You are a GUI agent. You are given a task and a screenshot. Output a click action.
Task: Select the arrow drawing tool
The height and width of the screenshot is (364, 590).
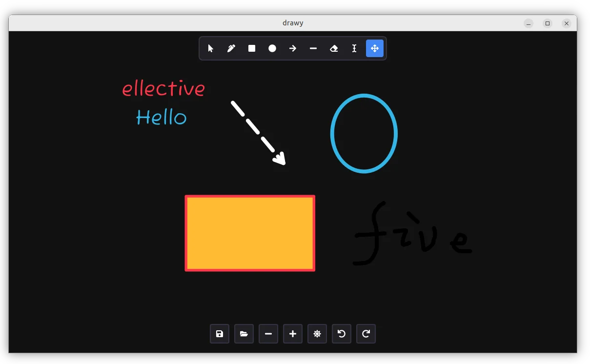point(293,48)
